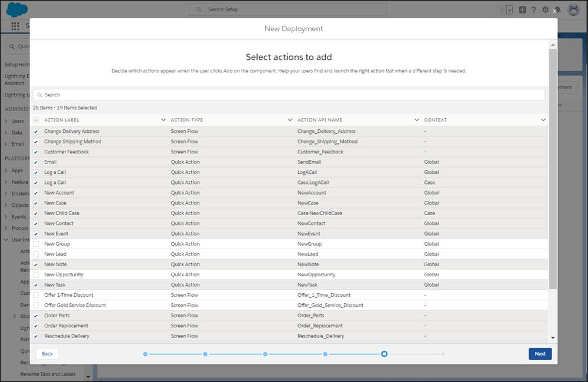Viewport: 588px width, 382px height.
Task: Click the NewOpportunity API name cell
Action: click(316, 275)
